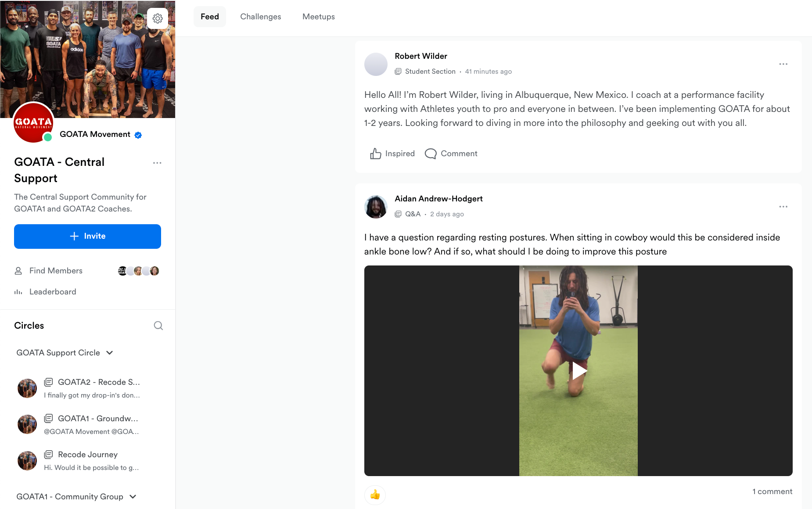Mark Robert Wilder's post as Inspired
The width and height of the screenshot is (812, 509).
point(392,154)
